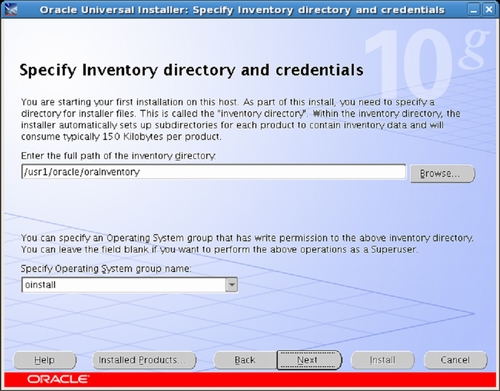Click the Browse... button
The height and width of the screenshot is (391, 500).
[x=442, y=173]
